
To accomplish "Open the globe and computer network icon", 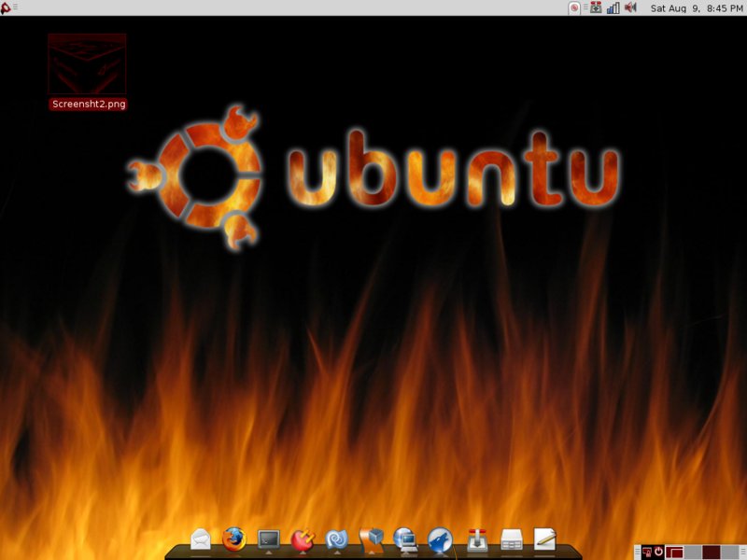I will point(405,539).
